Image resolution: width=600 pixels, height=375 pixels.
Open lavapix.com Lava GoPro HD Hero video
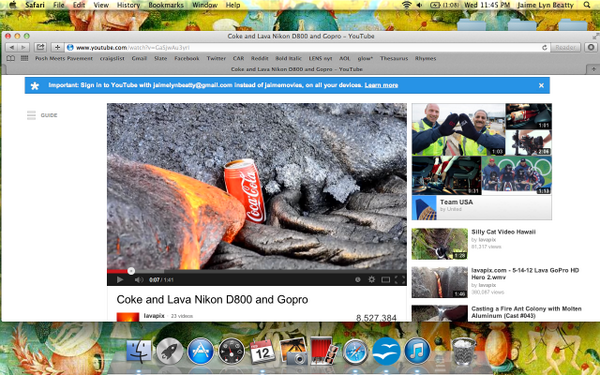(x=525, y=274)
